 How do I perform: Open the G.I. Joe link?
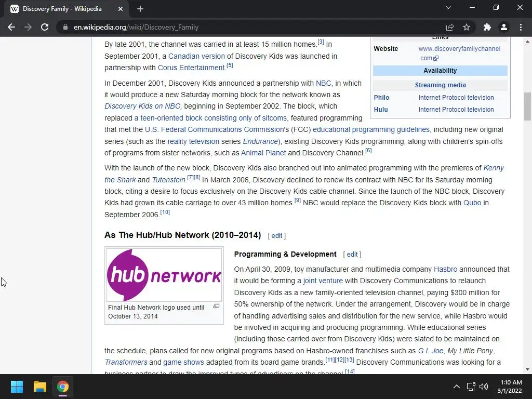click(x=431, y=351)
